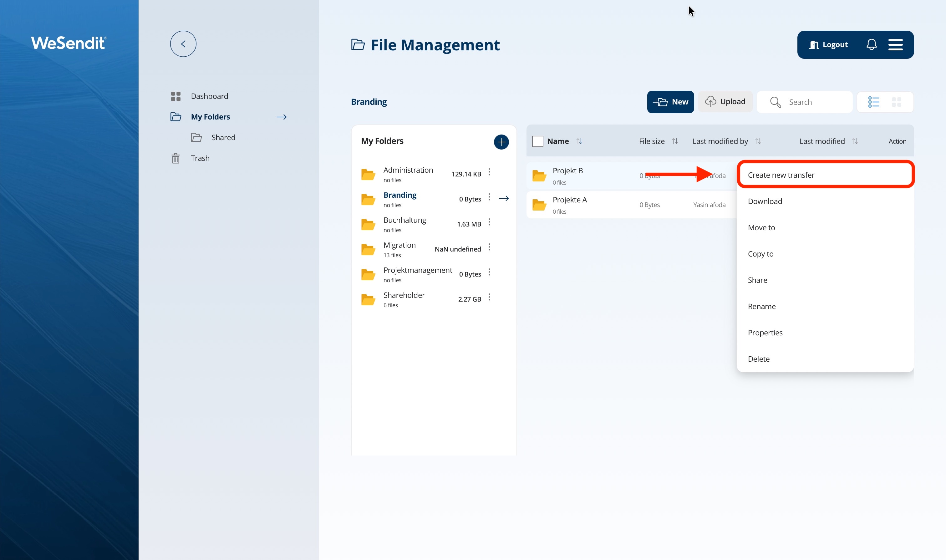The height and width of the screenshot is (560, 946).
Task: Sort by Last modified column
Action: [855, 141]
